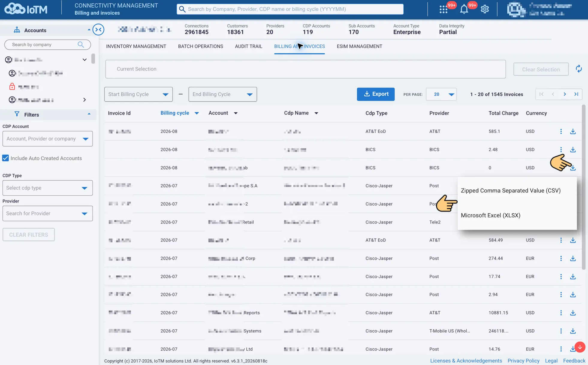Click the Total Charge column header

[x=503, y=113]
